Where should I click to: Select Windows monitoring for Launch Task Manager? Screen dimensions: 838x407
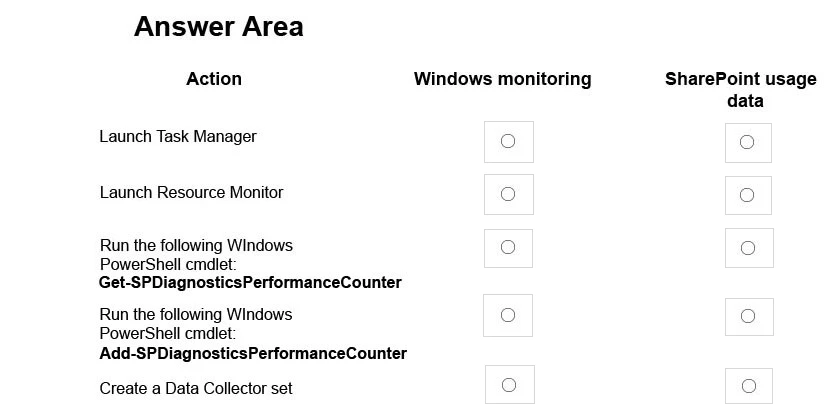pyautogui.click(x=508, y=141)
